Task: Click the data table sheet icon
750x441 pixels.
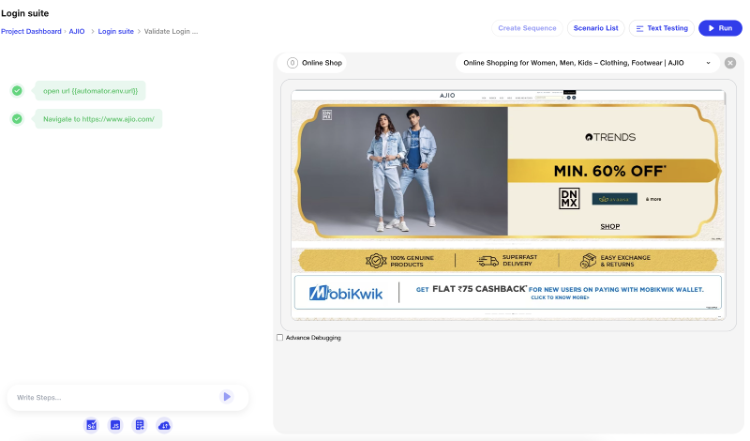Action: pos(140,425)
